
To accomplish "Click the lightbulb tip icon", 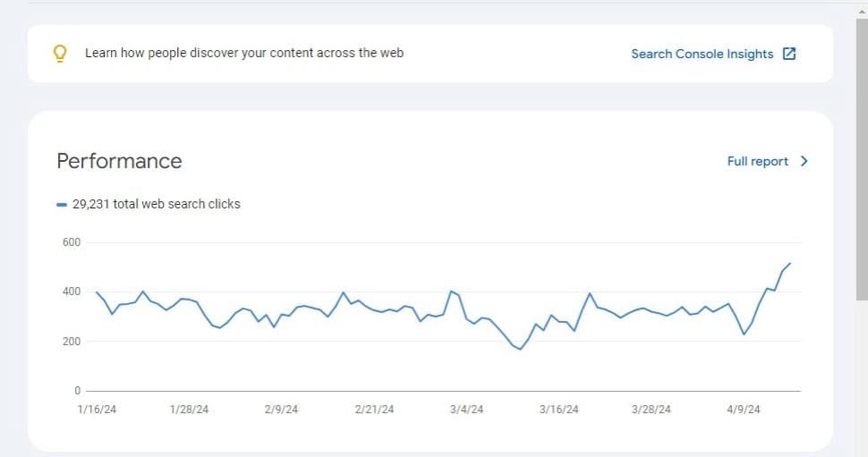I will [x=60, y=54].
